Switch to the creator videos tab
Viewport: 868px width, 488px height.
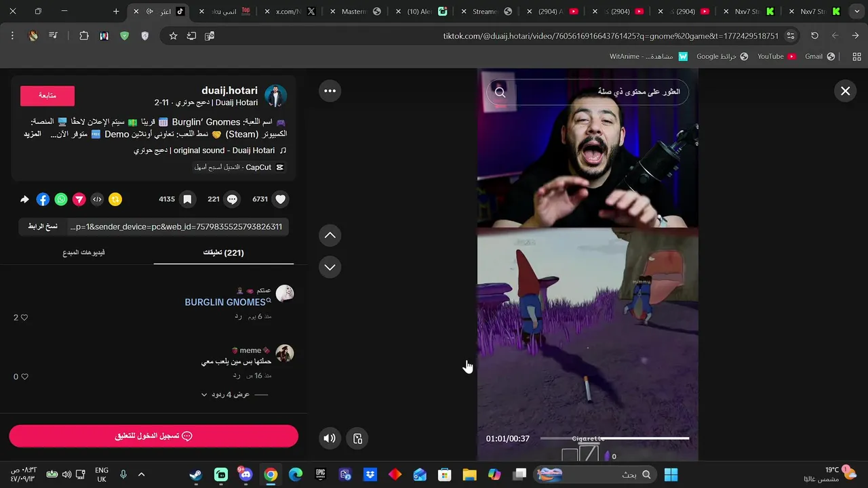tap(84, 253)
